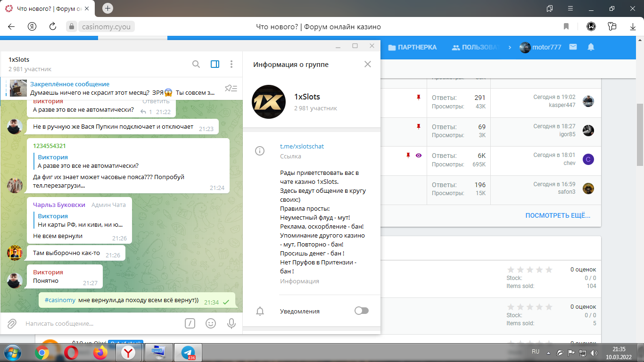Switch to Telegram in the taskbar

coord(188,353)
